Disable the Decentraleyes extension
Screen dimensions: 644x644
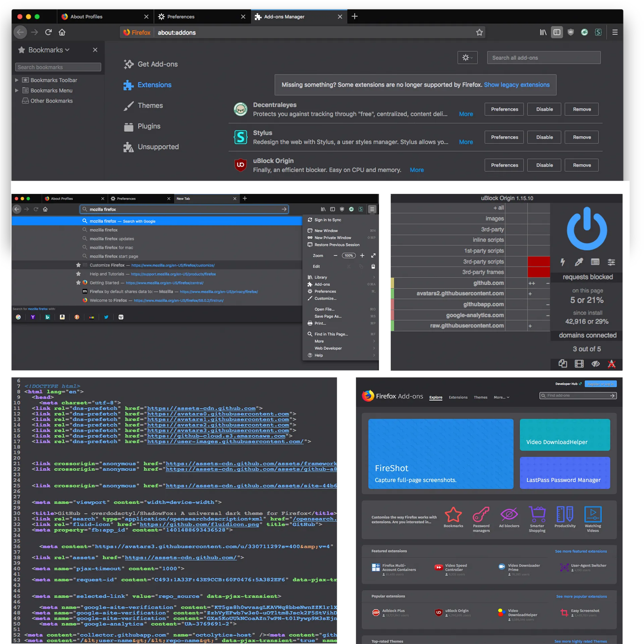[x=544, y=109]
